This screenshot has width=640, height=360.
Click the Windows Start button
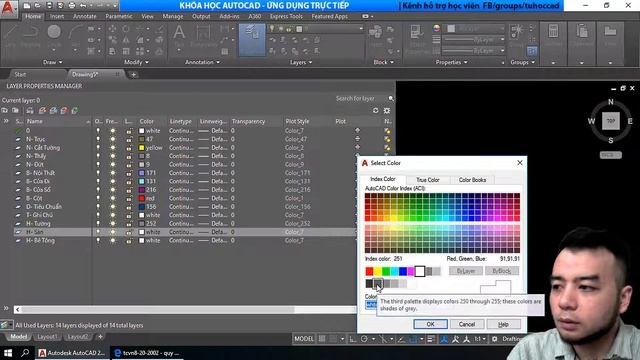click(x=8, y=353)
